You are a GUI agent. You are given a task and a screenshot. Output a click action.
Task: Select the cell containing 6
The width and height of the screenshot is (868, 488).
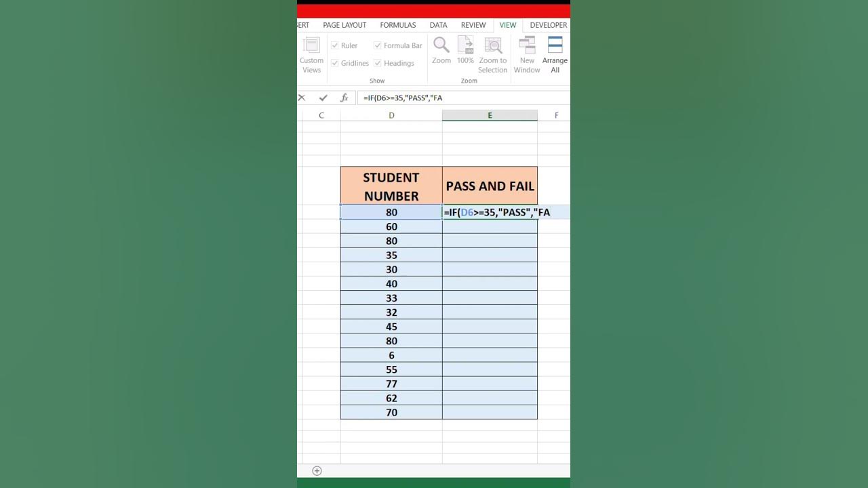click(391, 355)
